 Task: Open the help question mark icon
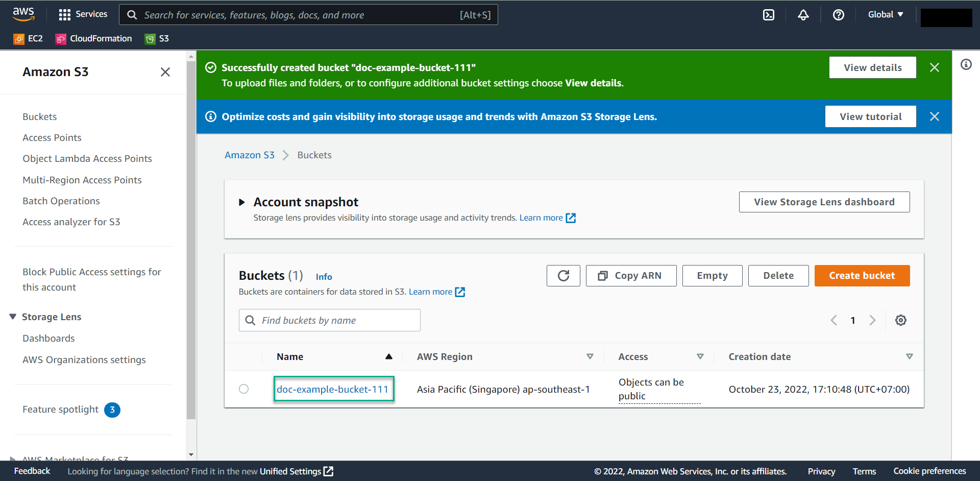click(838, 15)
